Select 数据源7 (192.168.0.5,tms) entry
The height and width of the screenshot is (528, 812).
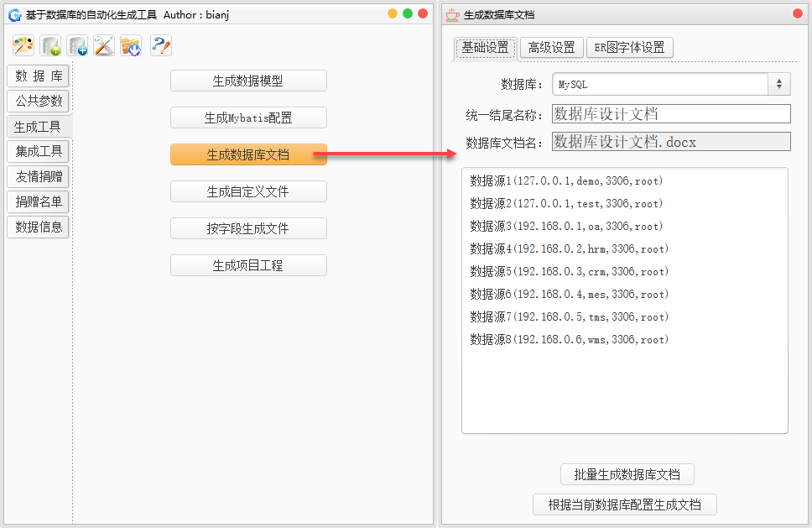coord(569,317)
